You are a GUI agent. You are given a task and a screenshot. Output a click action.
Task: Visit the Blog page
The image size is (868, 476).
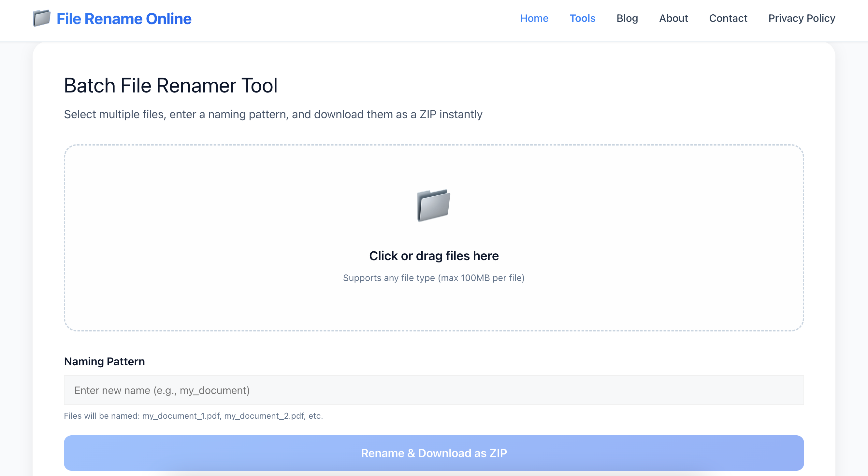627,18
